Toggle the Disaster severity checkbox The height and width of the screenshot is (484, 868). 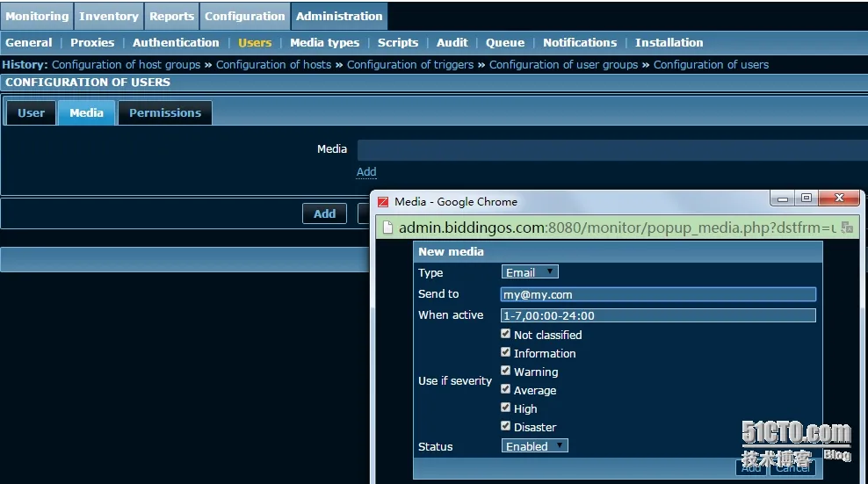click(505, 426)
